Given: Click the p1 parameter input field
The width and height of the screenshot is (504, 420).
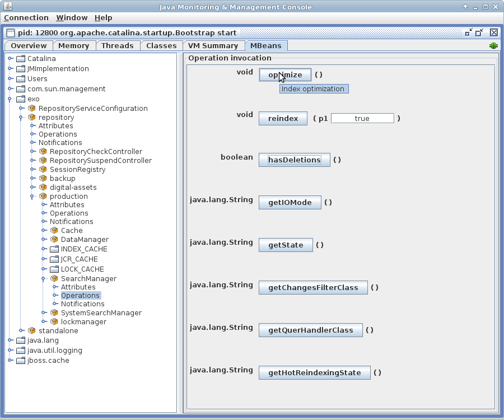Looking at the screenshot, I should coord(362,119).
